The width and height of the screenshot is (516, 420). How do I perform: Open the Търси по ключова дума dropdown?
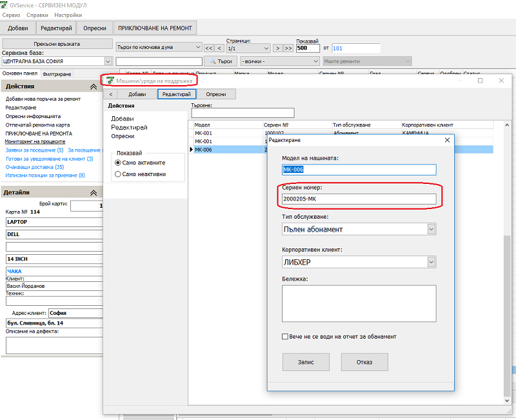[198, 47]
